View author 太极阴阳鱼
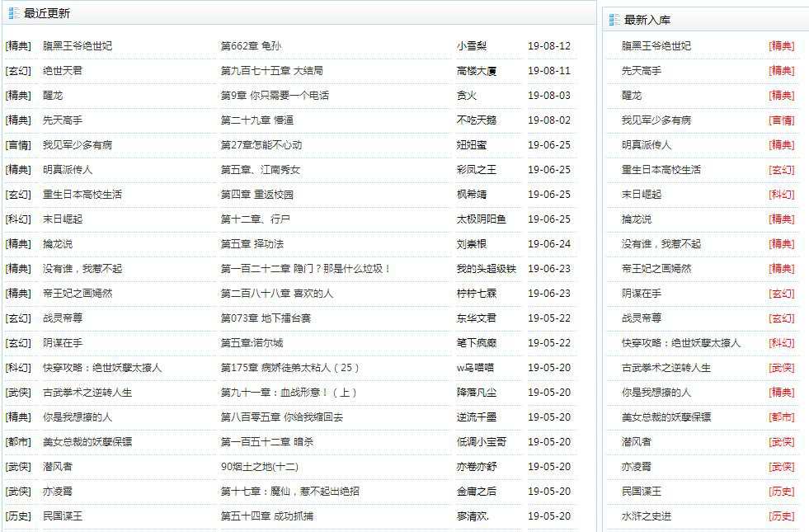The image size is (809, 532). 482,219
